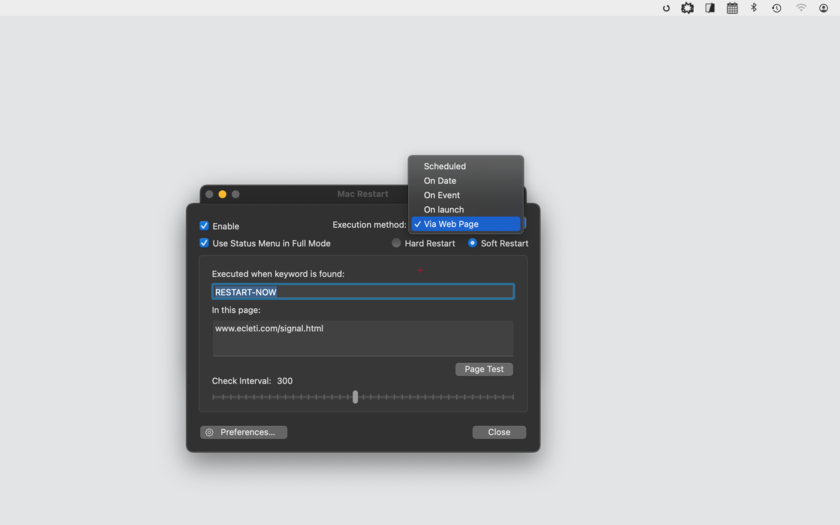Select Hard Restart radio button

396,243
